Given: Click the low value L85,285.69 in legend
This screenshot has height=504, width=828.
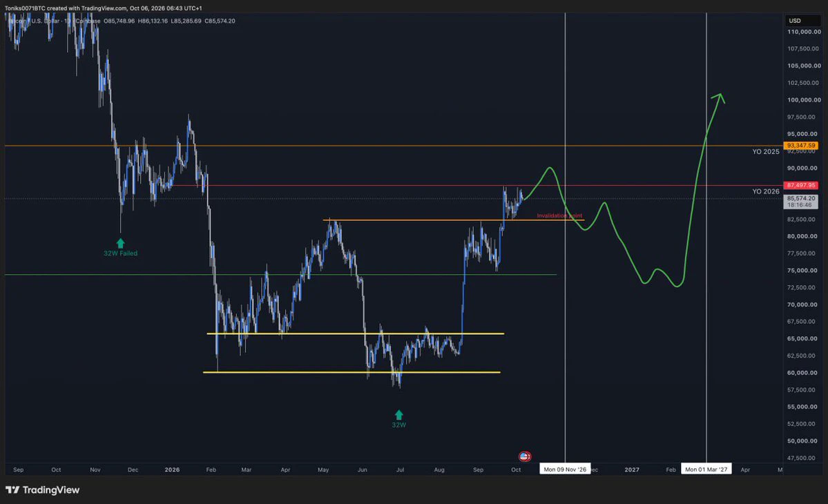Looking at the screenshot, I should (x=186, y=21).
